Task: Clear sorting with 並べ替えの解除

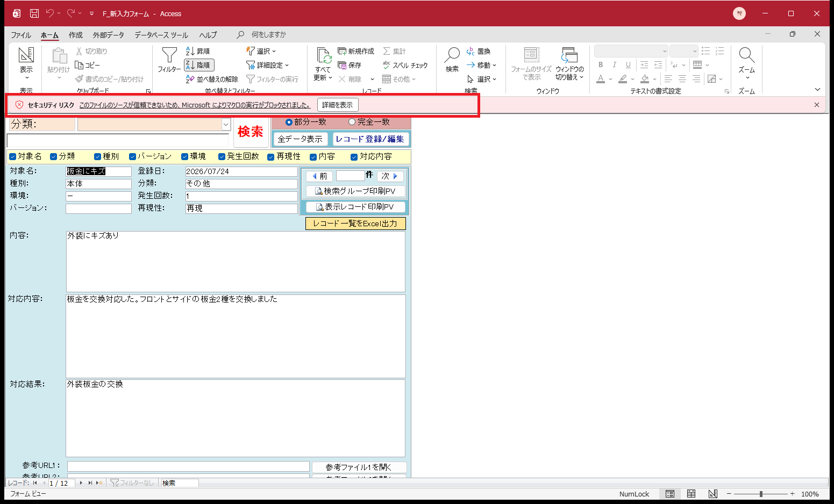Action: (212, 79)
